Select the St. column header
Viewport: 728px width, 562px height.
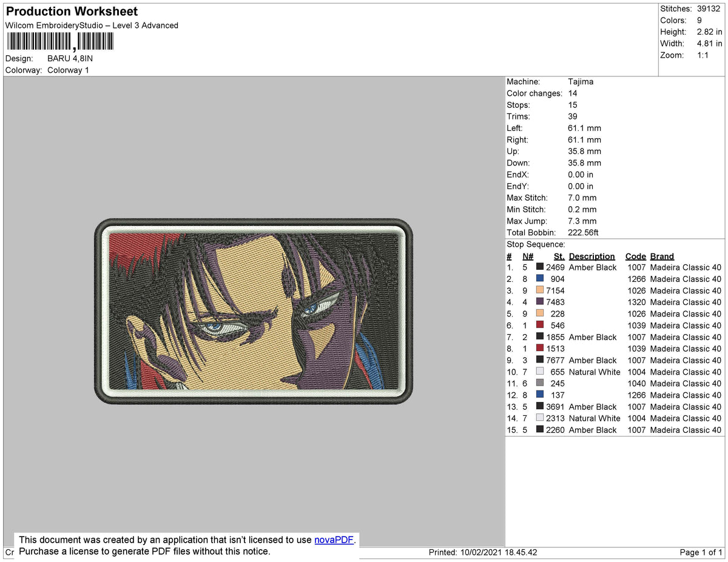coord(558,256)
